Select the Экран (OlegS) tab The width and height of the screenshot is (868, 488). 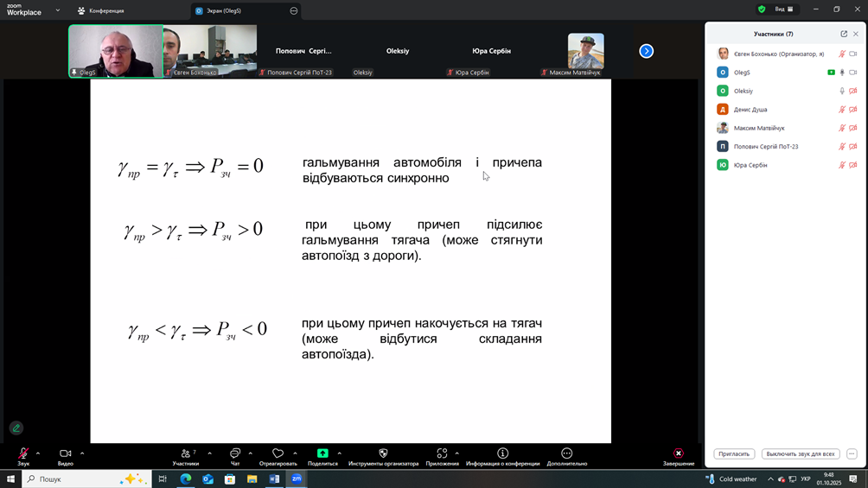pos(223,10)
